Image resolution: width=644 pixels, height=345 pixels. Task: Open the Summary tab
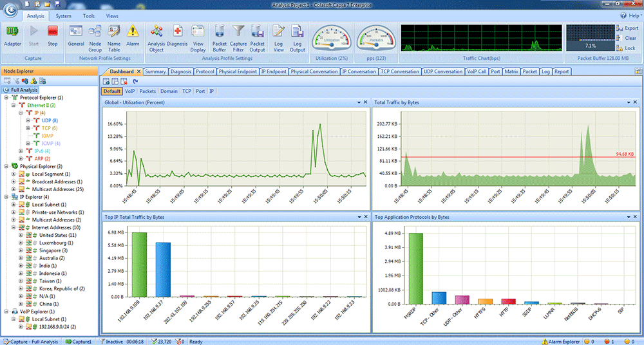(x=155, y=71)
